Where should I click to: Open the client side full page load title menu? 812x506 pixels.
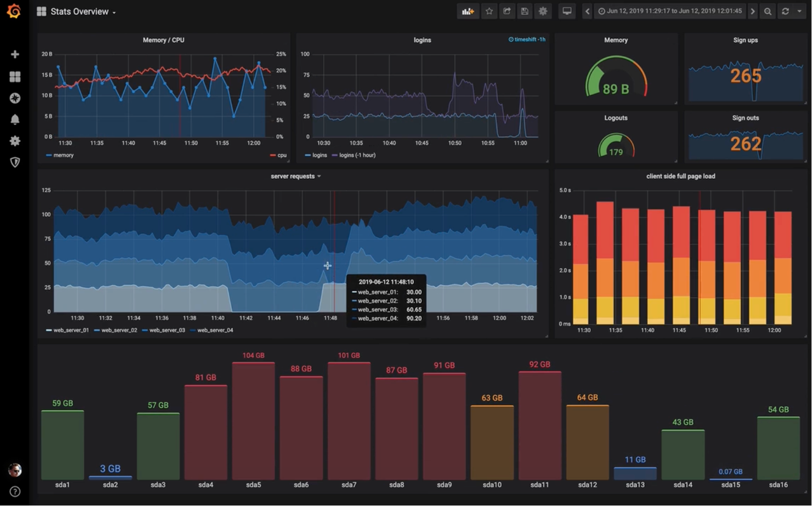(680, 176)
